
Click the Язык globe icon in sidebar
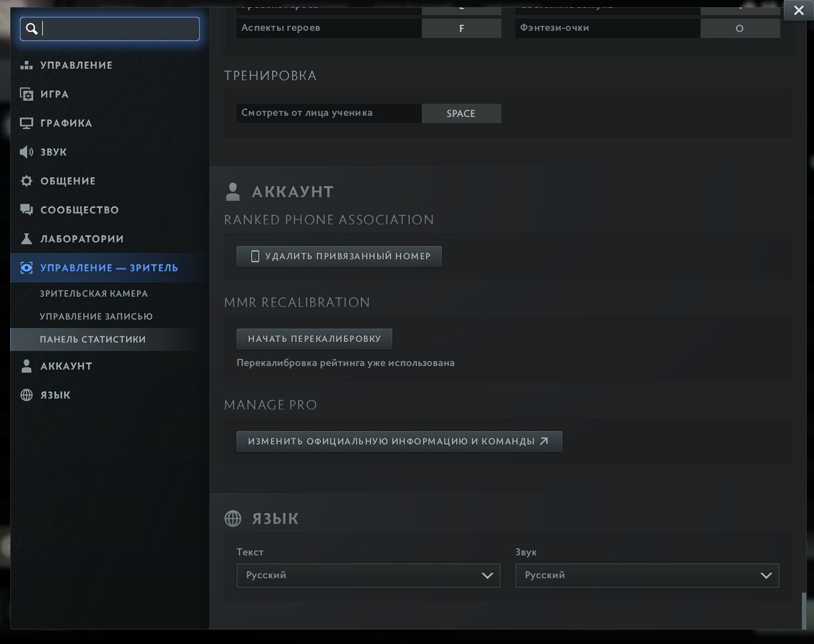pyautogui.click(x=27, y=395)
